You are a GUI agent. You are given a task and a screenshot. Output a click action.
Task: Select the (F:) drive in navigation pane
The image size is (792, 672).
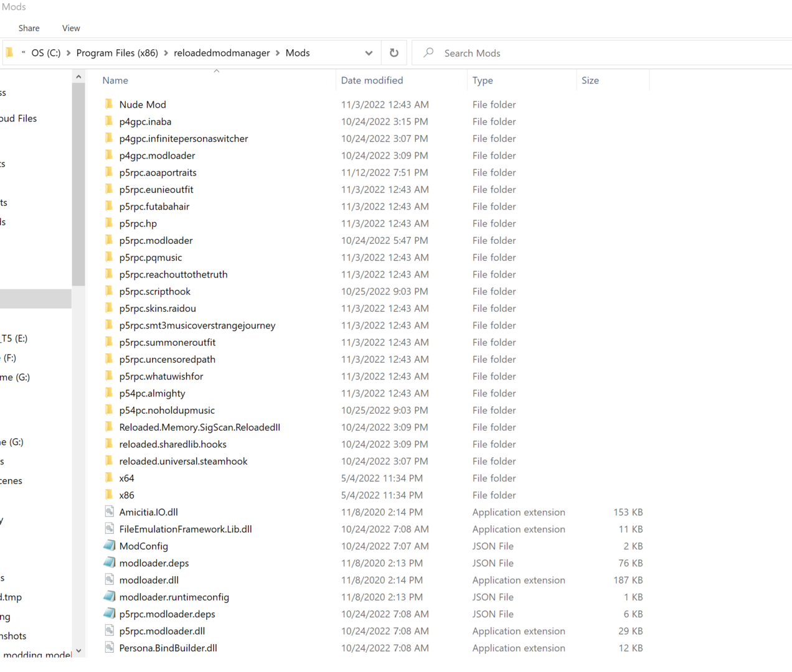[x=9, y=358]
